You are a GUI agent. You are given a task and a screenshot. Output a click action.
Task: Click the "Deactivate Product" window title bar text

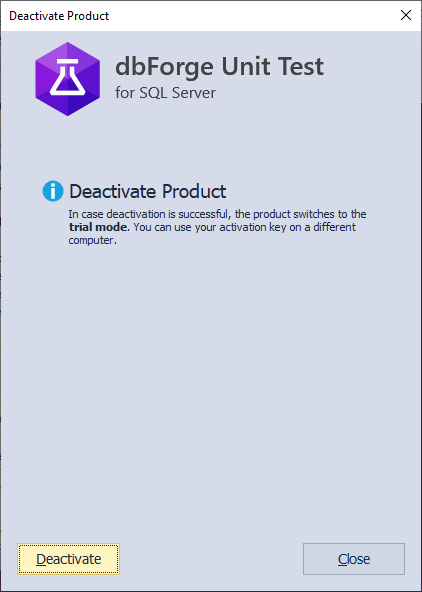[59, 16]
